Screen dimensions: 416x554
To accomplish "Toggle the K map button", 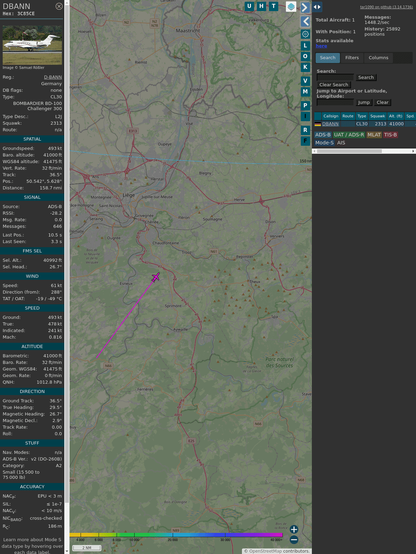I will [x=305, y=67].
